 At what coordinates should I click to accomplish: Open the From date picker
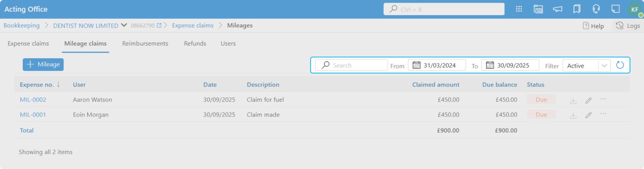416,65
